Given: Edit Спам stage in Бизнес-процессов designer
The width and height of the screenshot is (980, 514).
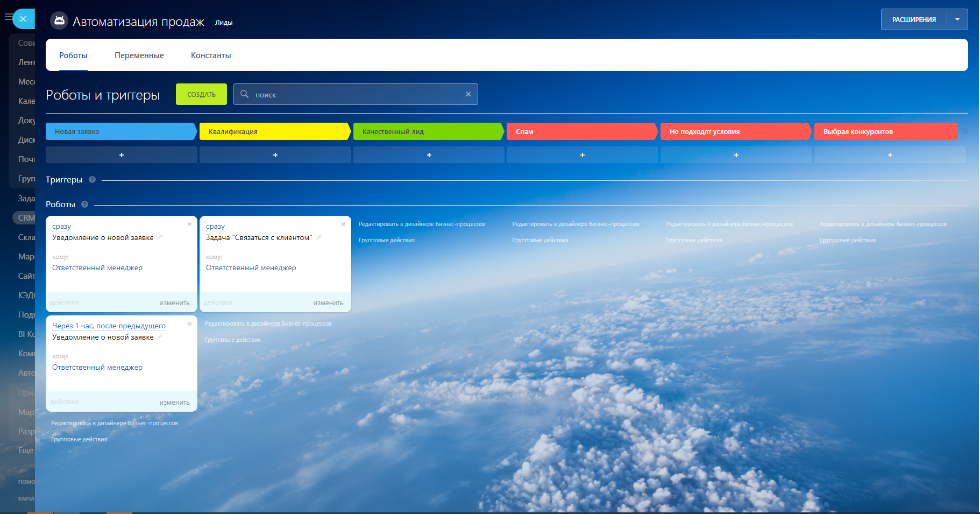Looking at the screenshot, I should (576, 224).
